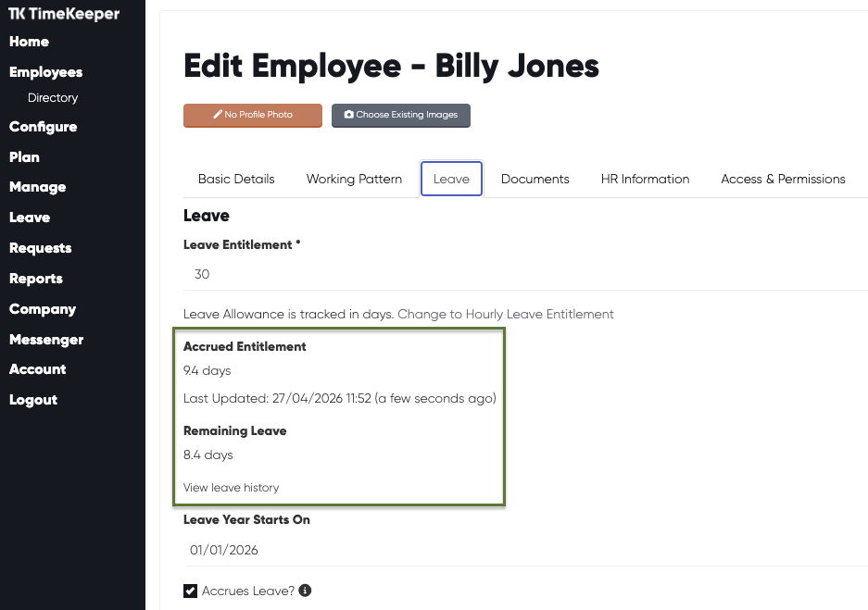Open the Manage menu

click(38, 187)
